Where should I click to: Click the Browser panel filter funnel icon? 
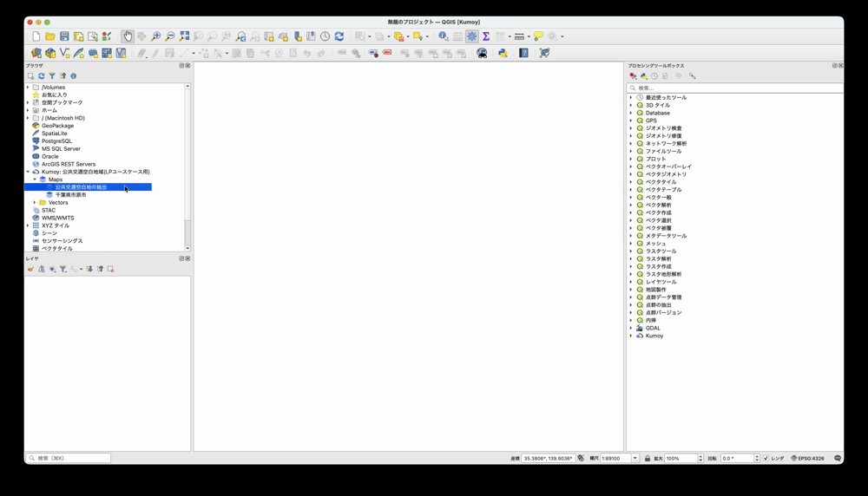point(52,76)
